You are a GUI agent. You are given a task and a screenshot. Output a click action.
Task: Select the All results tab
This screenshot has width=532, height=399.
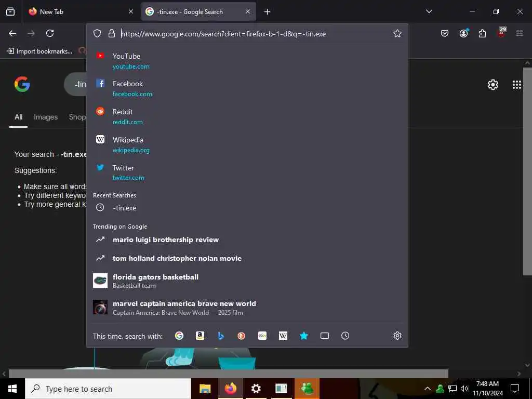[18, 117]
